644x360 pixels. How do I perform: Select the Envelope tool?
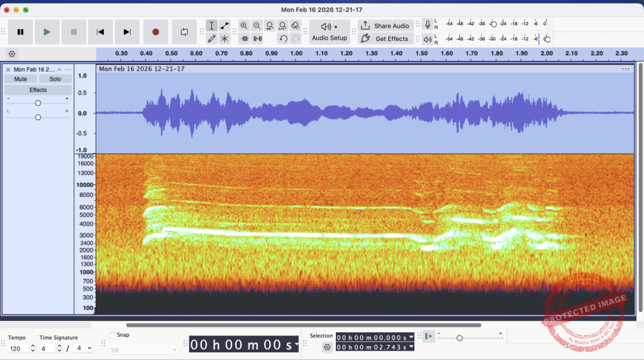pyautogui.click(x=225, y=26)
